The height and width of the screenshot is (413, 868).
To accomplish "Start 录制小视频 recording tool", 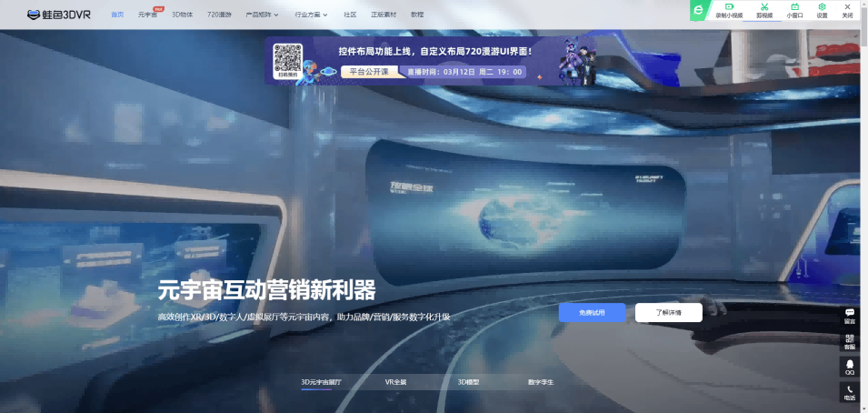I will tap(729, 11).
